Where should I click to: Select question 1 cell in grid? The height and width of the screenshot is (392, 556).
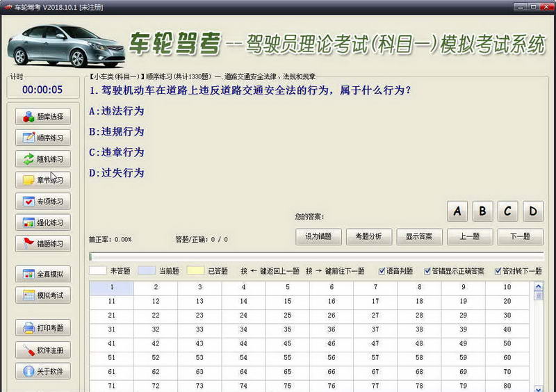(x=112, y=288)
